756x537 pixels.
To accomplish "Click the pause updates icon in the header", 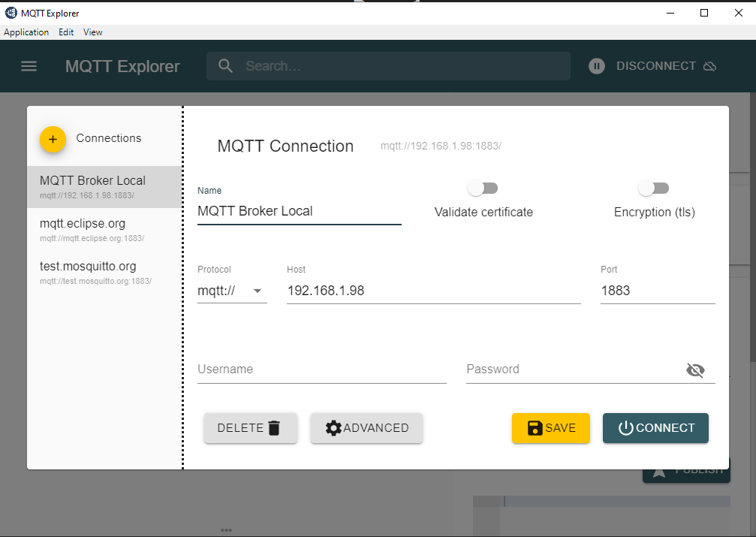I will [596, 66].
